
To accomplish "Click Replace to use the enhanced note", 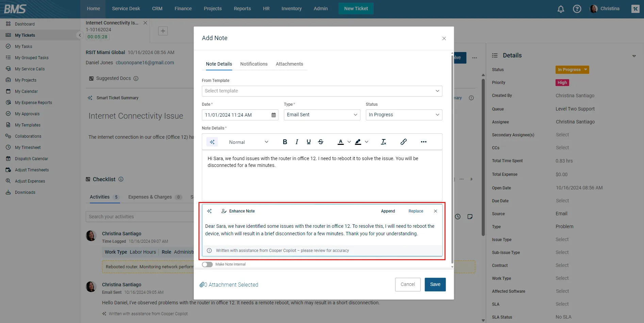I will click(416, 211).
